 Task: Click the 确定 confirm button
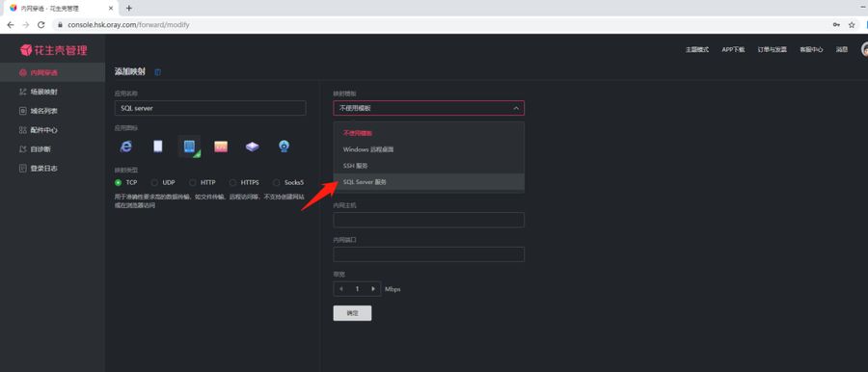352,313
